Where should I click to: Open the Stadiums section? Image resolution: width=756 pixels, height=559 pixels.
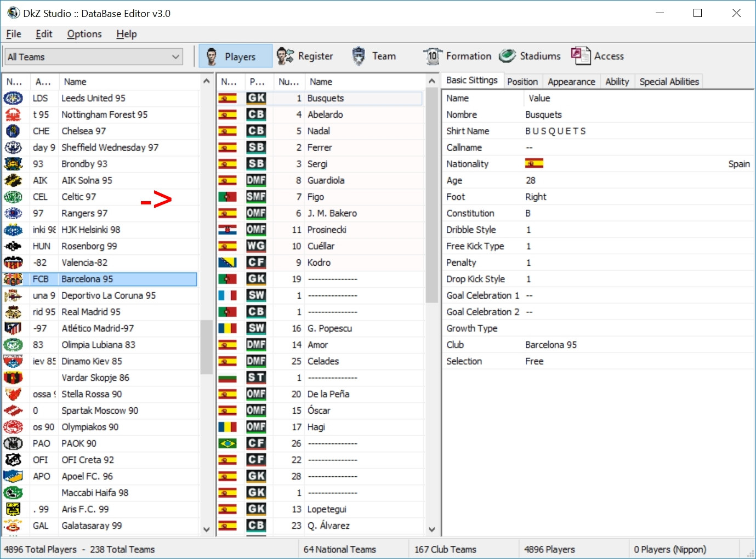(530, 56)
